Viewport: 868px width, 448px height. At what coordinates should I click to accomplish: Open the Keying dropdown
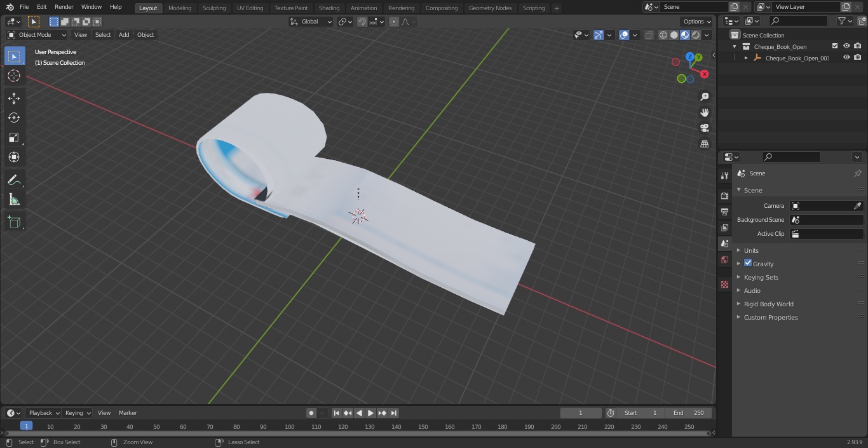tap(78, 413)
